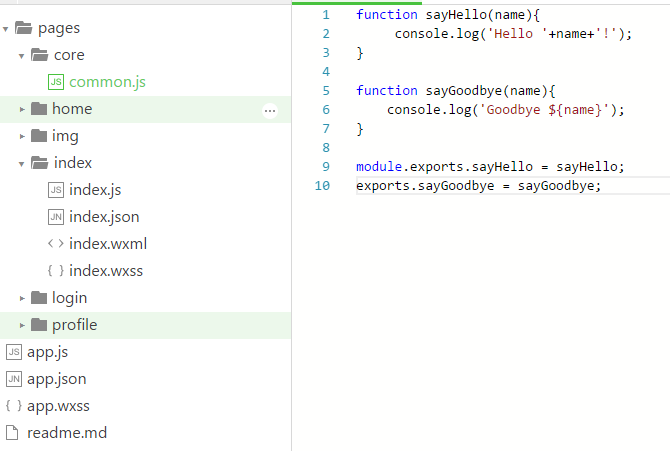
Task: Select the home folder label
Action: coord(72,109)
